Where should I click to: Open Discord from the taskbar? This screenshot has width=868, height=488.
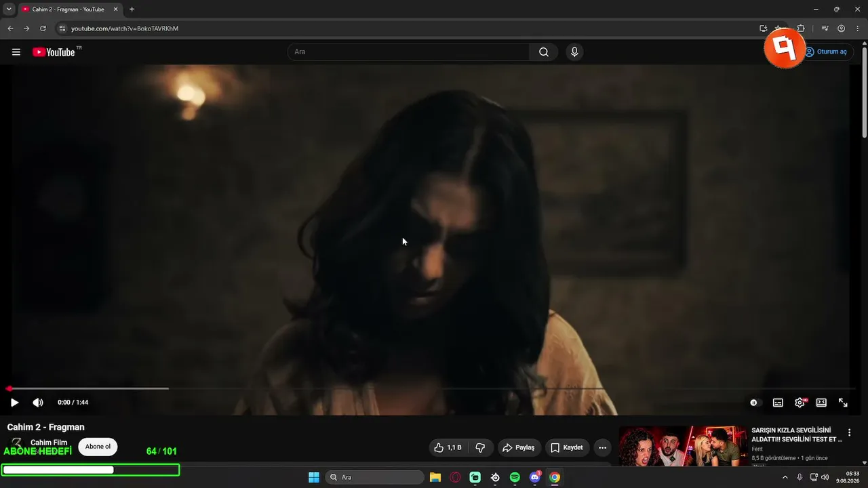[534, 477]
